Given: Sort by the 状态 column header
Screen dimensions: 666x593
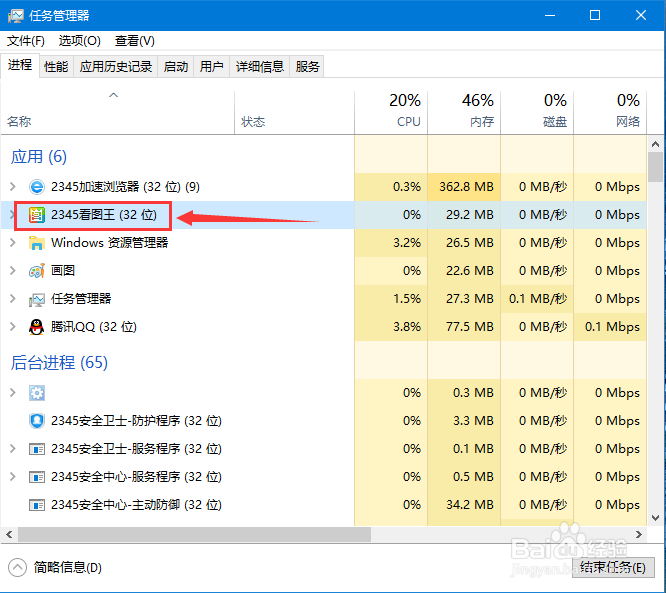Looking at the screenshot, I should point(294,113).
